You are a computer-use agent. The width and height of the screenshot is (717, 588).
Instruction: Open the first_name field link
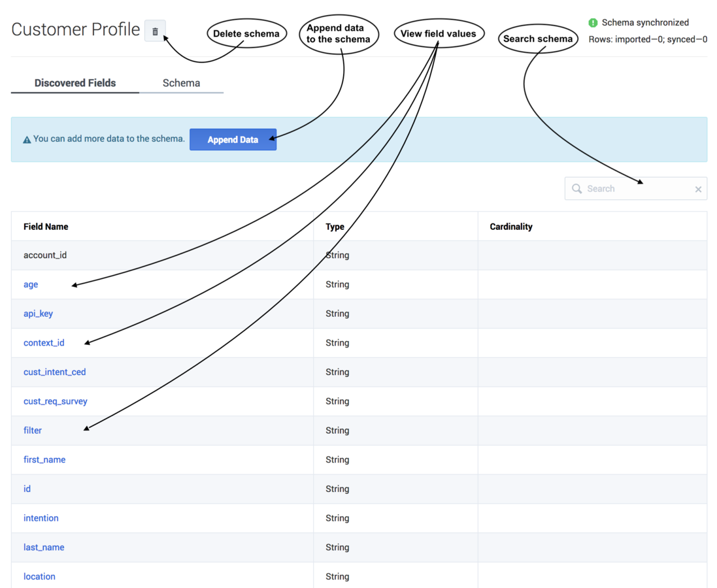44,459
